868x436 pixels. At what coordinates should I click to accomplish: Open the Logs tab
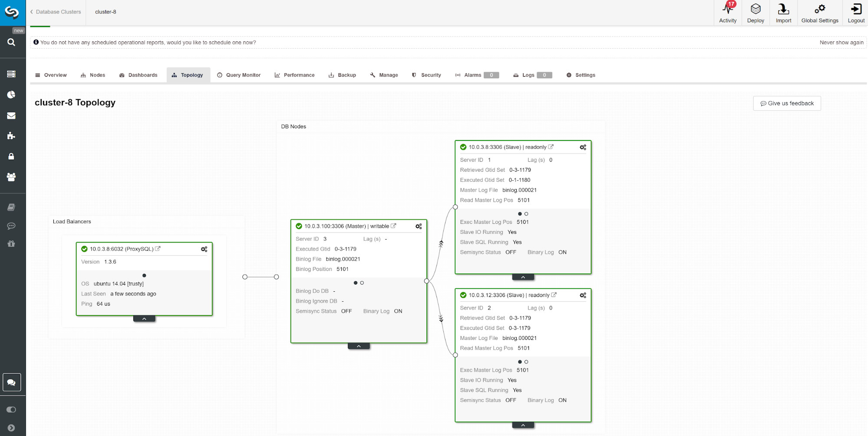pos(532,75)
